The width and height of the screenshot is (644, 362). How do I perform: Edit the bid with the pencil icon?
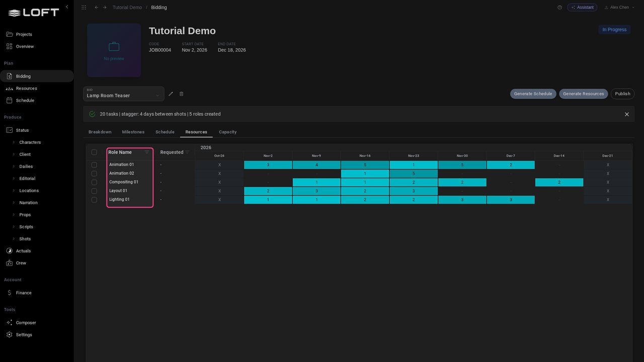(171, 94)
